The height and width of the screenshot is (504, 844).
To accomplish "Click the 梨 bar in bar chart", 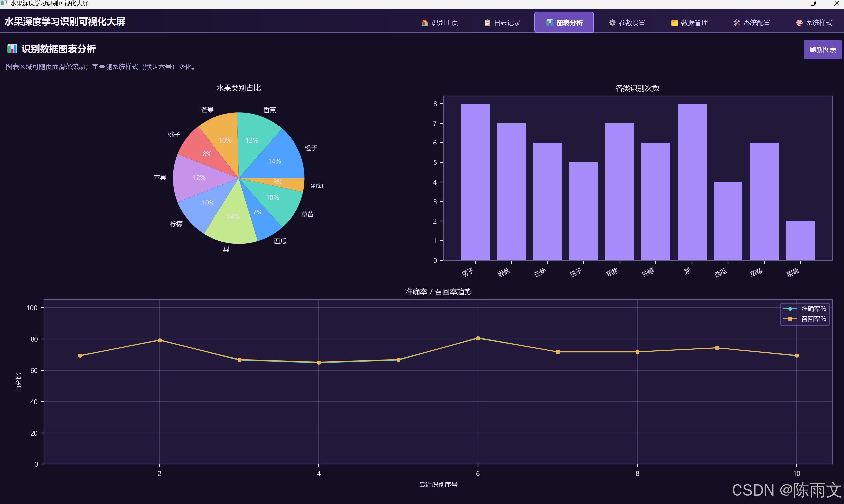I will click(692, 182).
